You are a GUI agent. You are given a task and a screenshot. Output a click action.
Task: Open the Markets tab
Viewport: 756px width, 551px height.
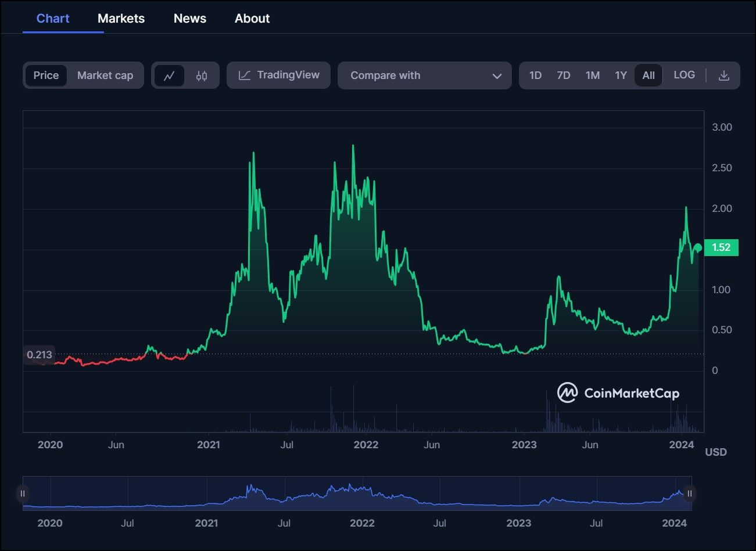point(121,19)
